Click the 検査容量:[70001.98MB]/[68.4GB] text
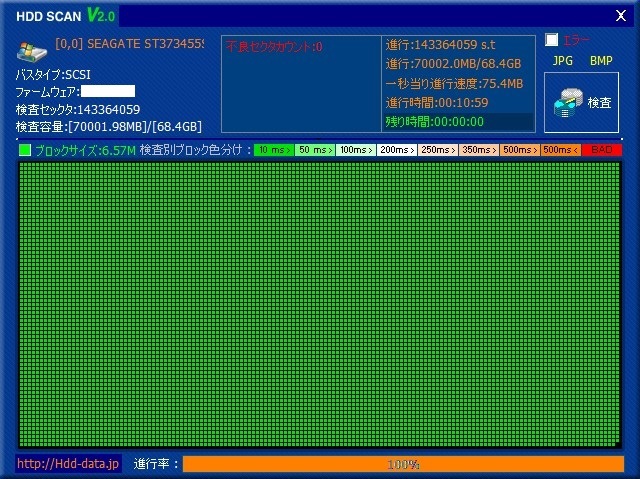This screenshot has height=479, width=640. click(109, 126)
